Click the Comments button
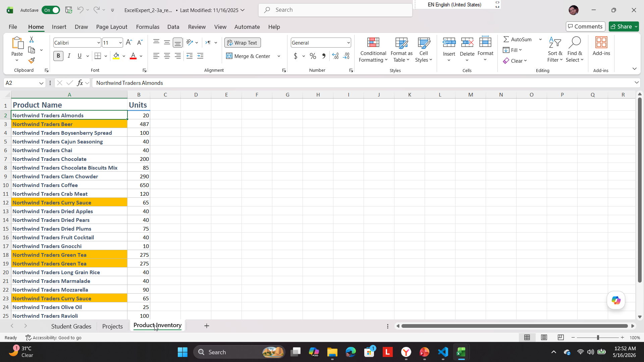This screenshot has width=644, height=362. [x=585, y=26]
